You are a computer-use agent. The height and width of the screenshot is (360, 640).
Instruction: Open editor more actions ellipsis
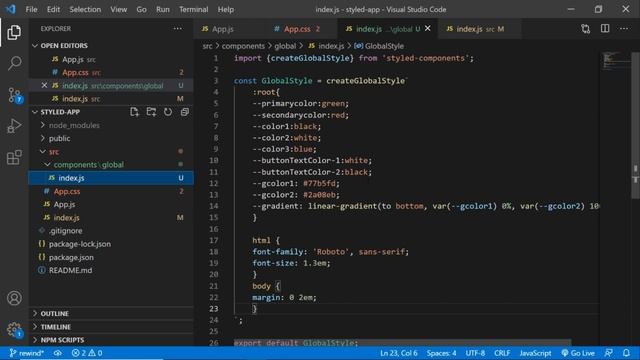click(x=624, y=29)
